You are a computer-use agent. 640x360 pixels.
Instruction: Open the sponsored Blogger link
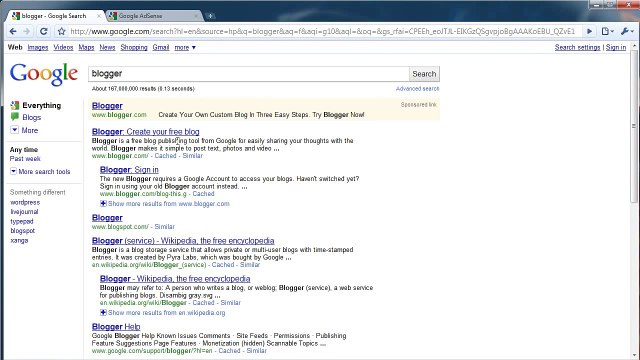(x=107, y=106)
